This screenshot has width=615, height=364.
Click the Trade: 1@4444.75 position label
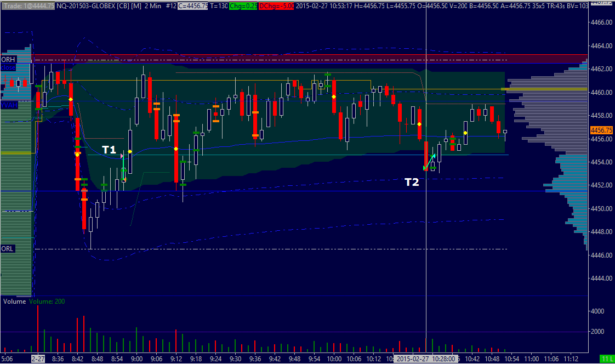point(28,6)
